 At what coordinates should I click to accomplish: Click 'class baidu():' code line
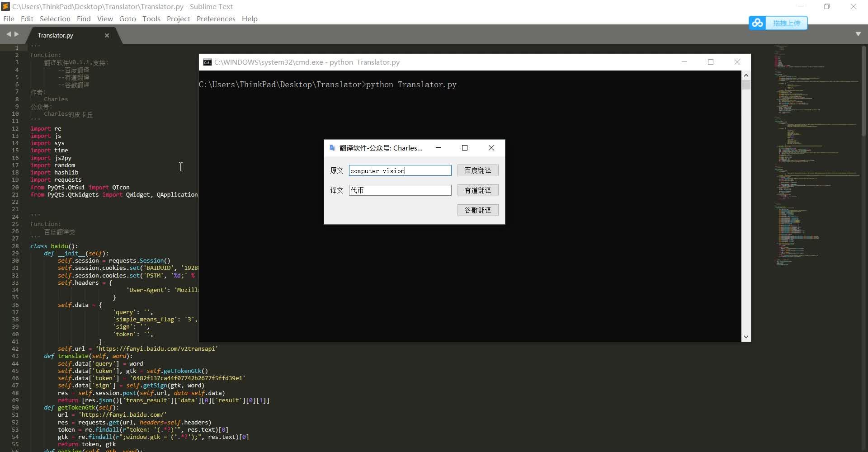(54, 246)
